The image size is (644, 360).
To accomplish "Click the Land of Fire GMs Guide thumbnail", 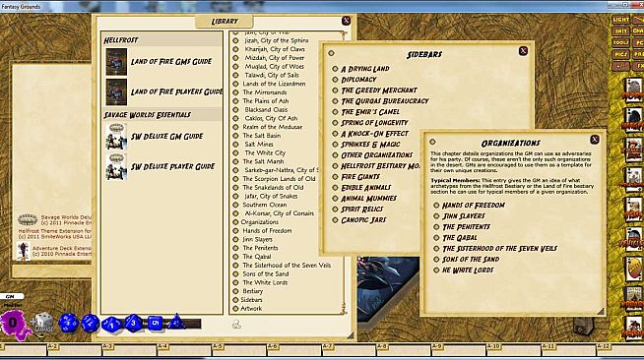I will pyautogui.click(x=116, y=62).
